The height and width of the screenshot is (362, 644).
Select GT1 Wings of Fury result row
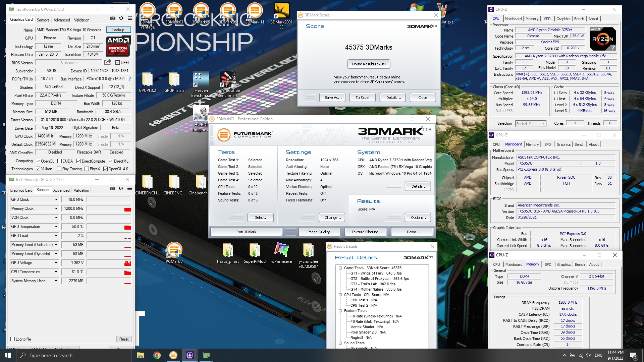tap(376, 273)
